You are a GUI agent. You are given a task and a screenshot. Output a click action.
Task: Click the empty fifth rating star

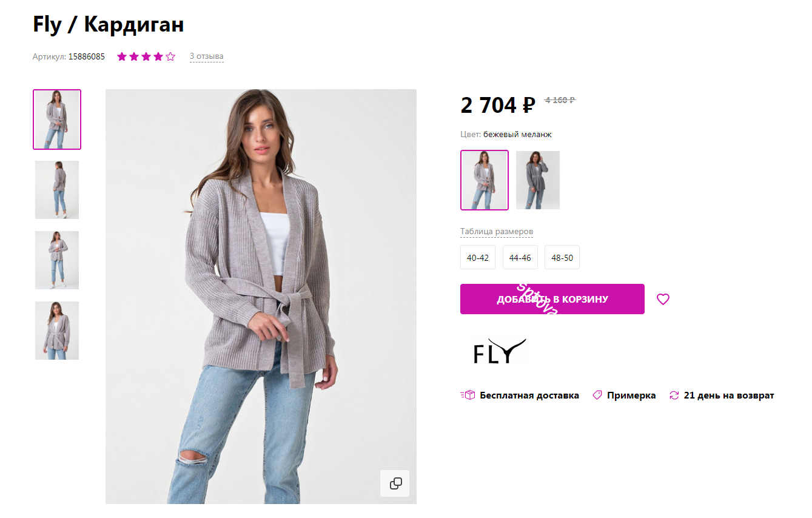[170, 56]
